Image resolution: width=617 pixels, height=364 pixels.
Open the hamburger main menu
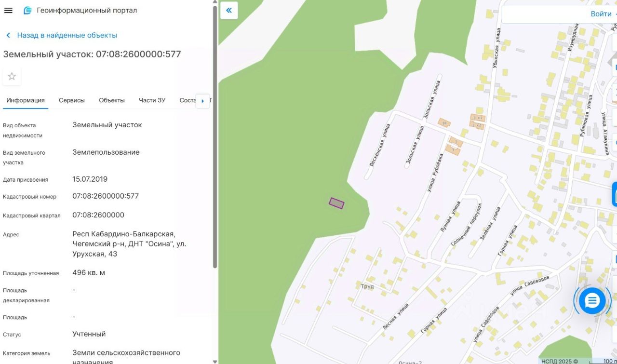(8, 10)
